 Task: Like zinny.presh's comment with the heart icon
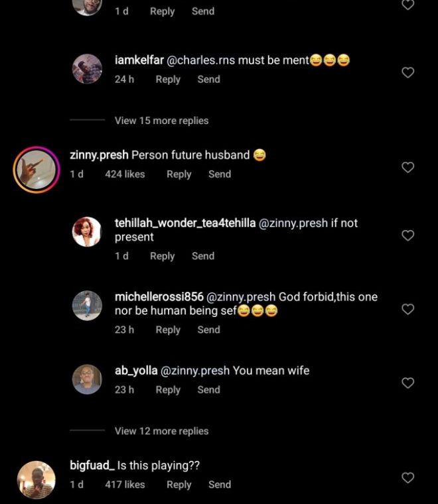(x=408, y=168)
